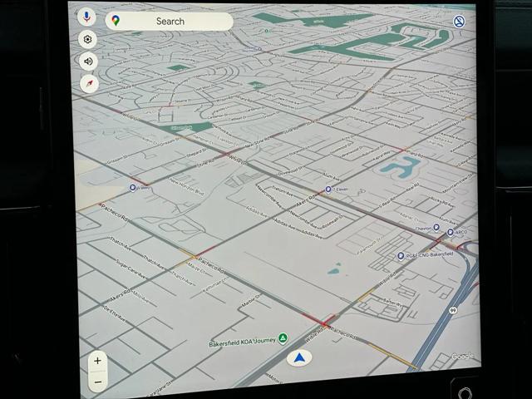Tap the "Wible Rd" label near PG&E CNG
Screen dimensions: 532x399
(x=387, y=278)
